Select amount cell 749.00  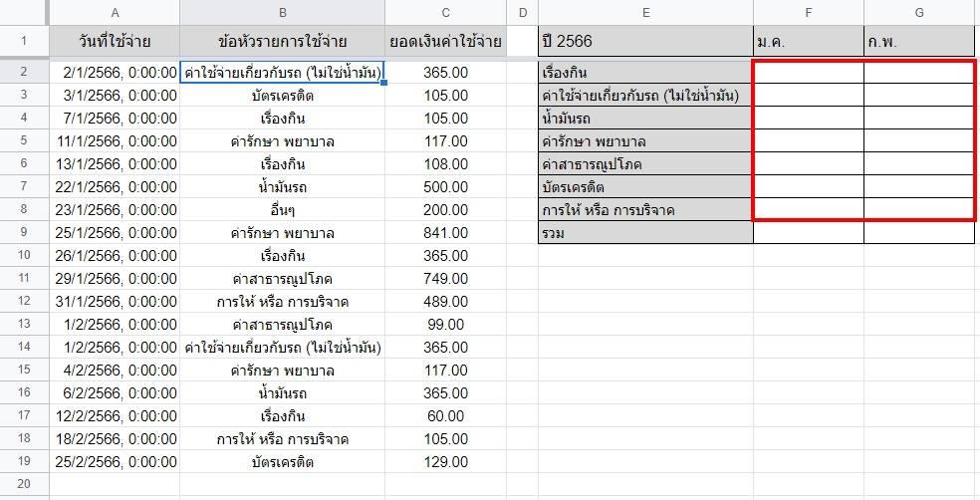[445, 279]
